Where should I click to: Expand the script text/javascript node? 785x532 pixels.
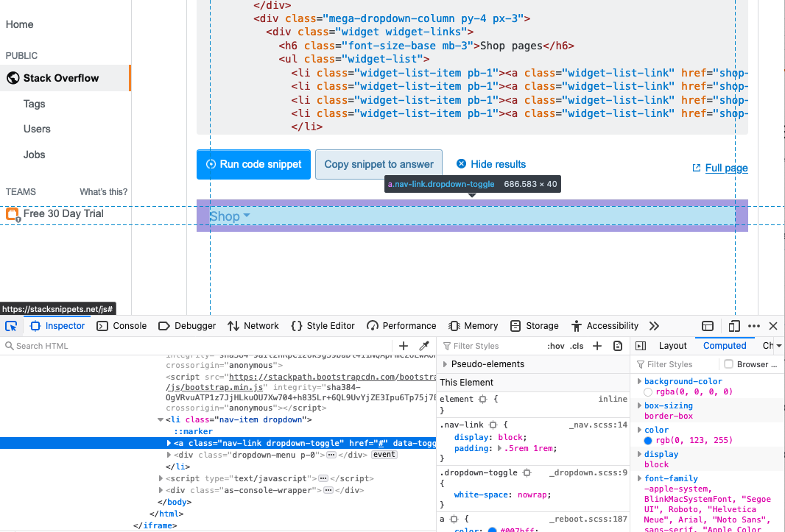[161, 478]
